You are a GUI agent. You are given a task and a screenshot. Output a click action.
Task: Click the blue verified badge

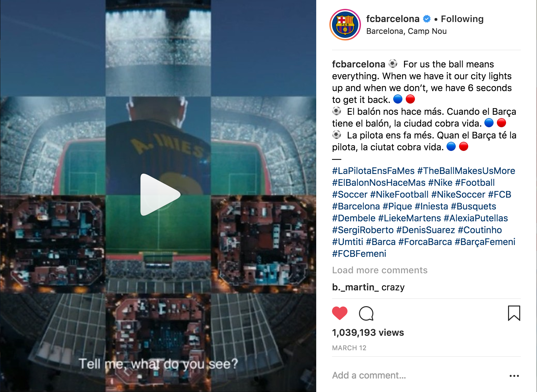point(427,19)
